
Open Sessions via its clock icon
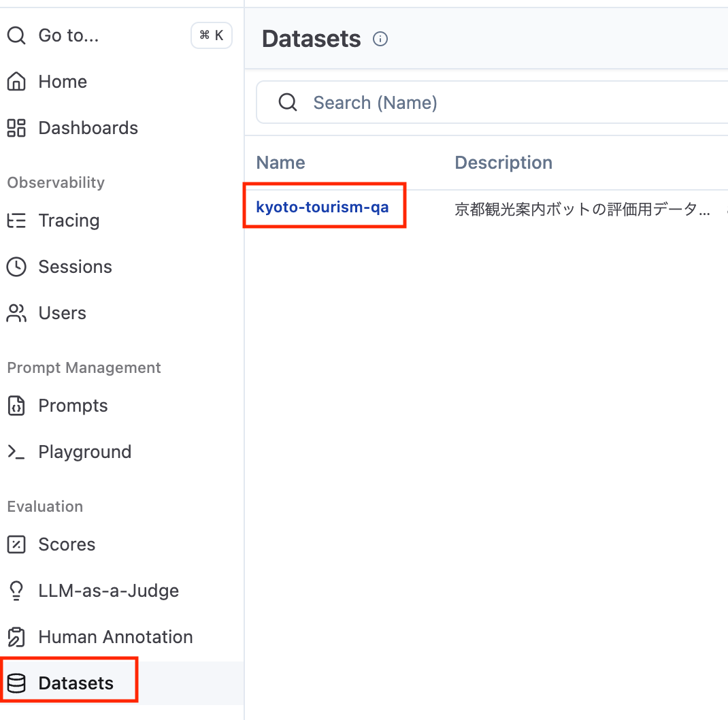click(x=16, y=266)
